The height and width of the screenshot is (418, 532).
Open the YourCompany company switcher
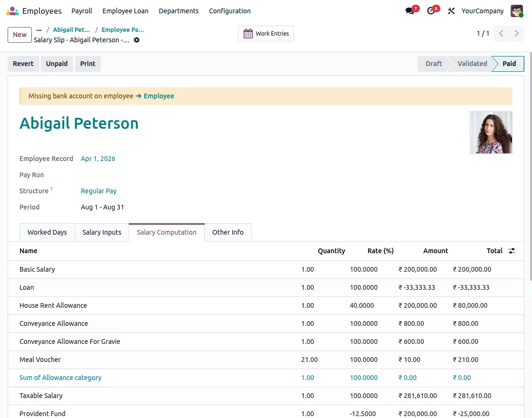(x=482, y=11)
